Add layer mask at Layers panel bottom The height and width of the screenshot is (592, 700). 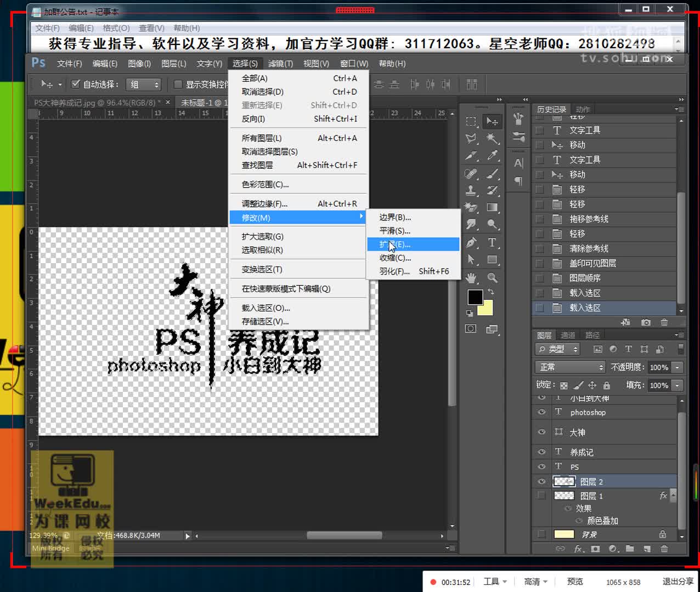pos(595,548)
